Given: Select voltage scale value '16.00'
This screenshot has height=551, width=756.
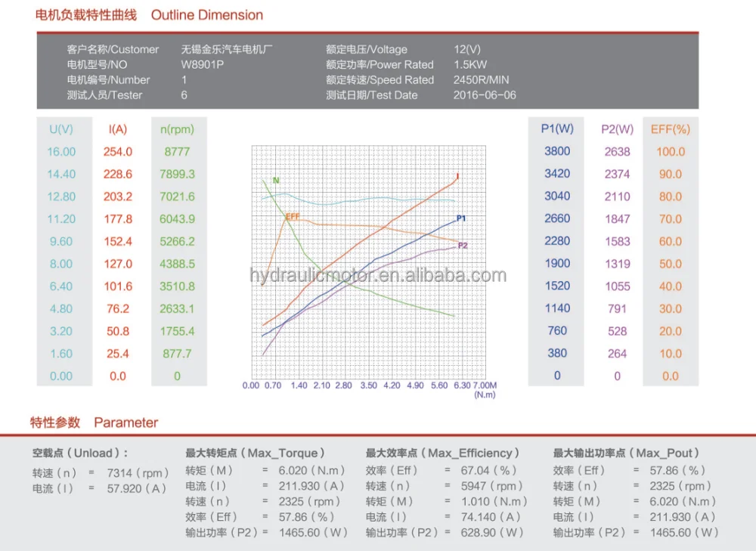Looking at the screenshot, I should (x=61, y=152).
